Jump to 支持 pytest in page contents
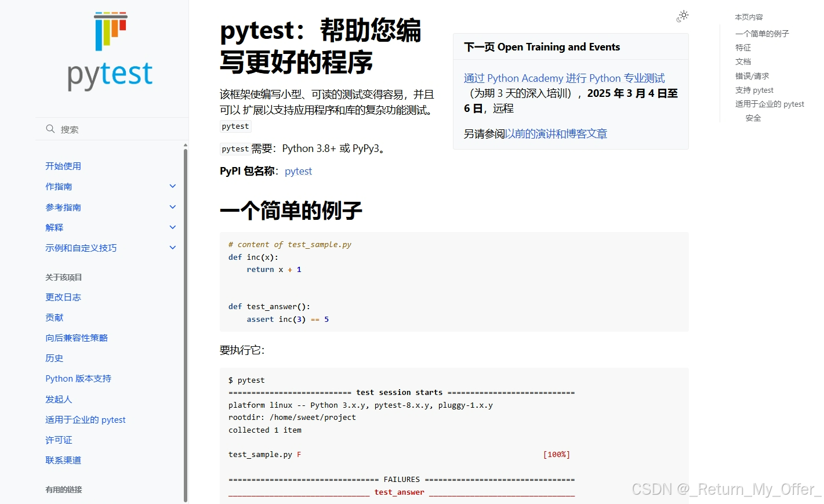Image resolution: width=824 pixels, height=504 pixels. (x=754, y=90)
